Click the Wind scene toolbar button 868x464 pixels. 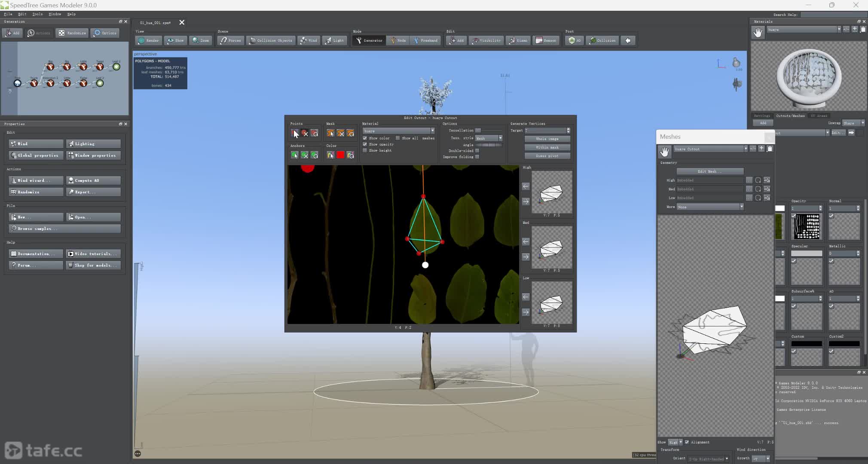click(309, 40)
